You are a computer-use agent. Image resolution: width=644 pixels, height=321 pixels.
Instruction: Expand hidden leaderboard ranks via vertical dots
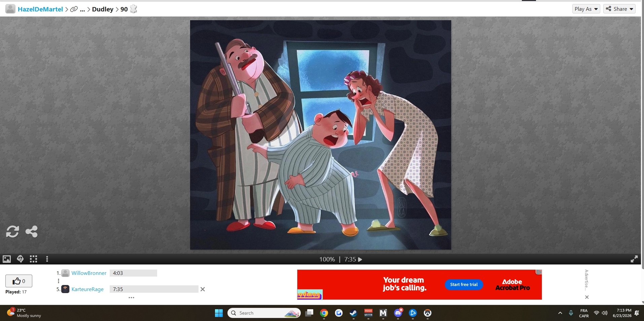point(59,281)
